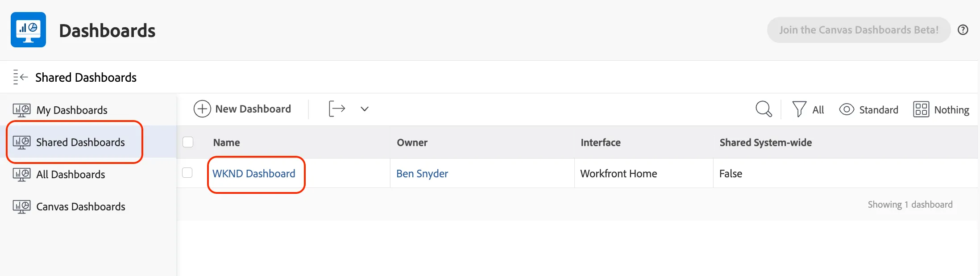
Task: Click Join the Canvas Dashboards Beta button
Action: (859, 30)
